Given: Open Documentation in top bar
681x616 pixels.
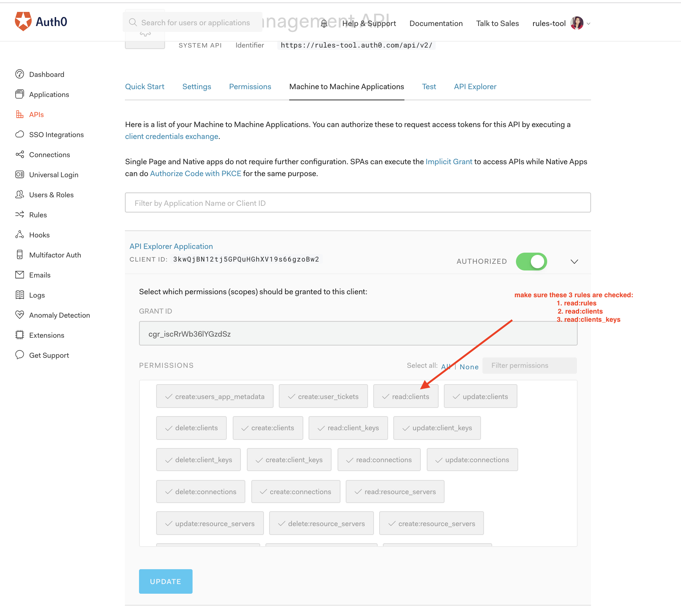Looking at the screenshot, I should tap(436, 23).
